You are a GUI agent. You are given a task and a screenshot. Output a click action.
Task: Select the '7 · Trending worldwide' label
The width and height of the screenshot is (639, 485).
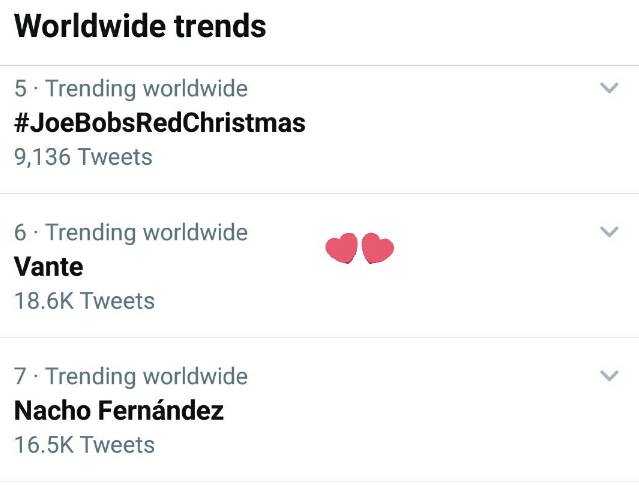[131, 376]
